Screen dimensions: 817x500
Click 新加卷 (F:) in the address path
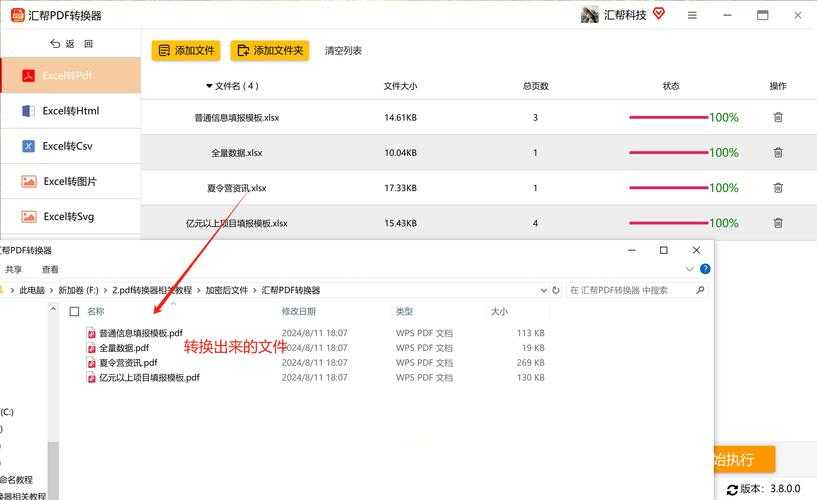point(78,290)
